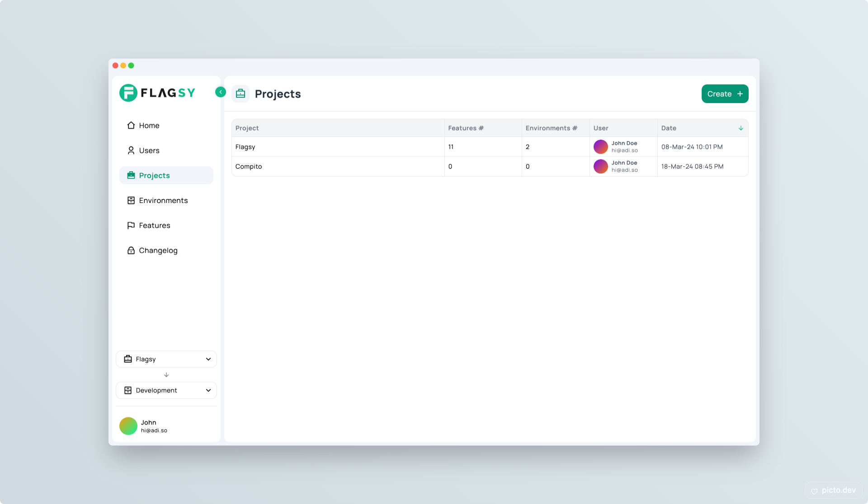Click the Changelog lock icon

coord(131,250)
